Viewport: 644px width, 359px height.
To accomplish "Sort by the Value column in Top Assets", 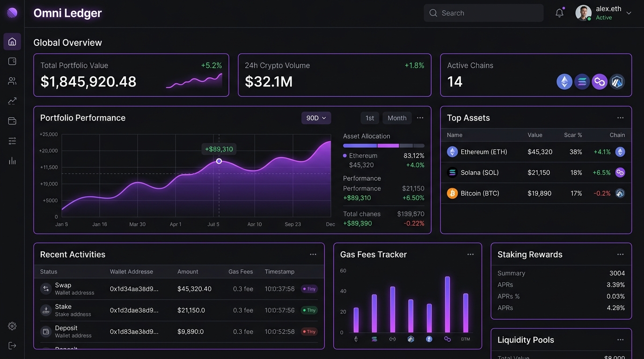I will [x=535, y=135].
